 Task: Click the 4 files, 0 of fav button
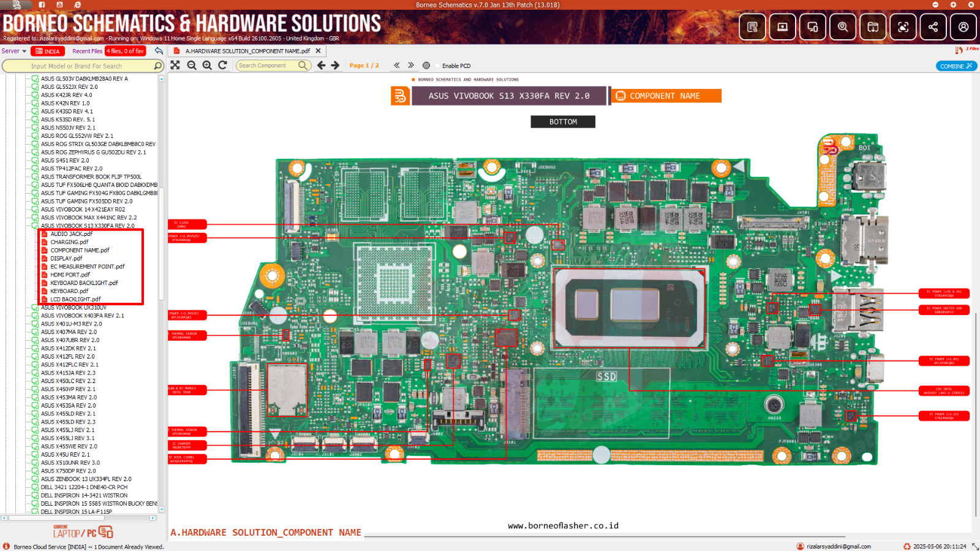click(x=126, y=51)
